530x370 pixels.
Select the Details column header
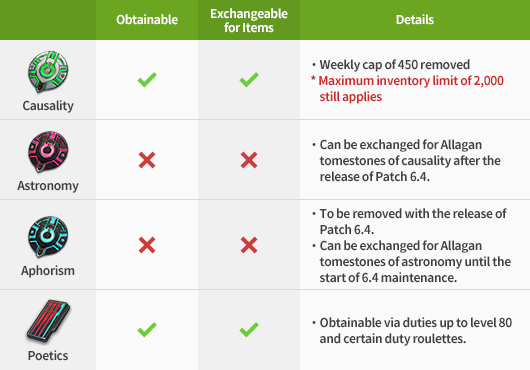click(415, 20)
